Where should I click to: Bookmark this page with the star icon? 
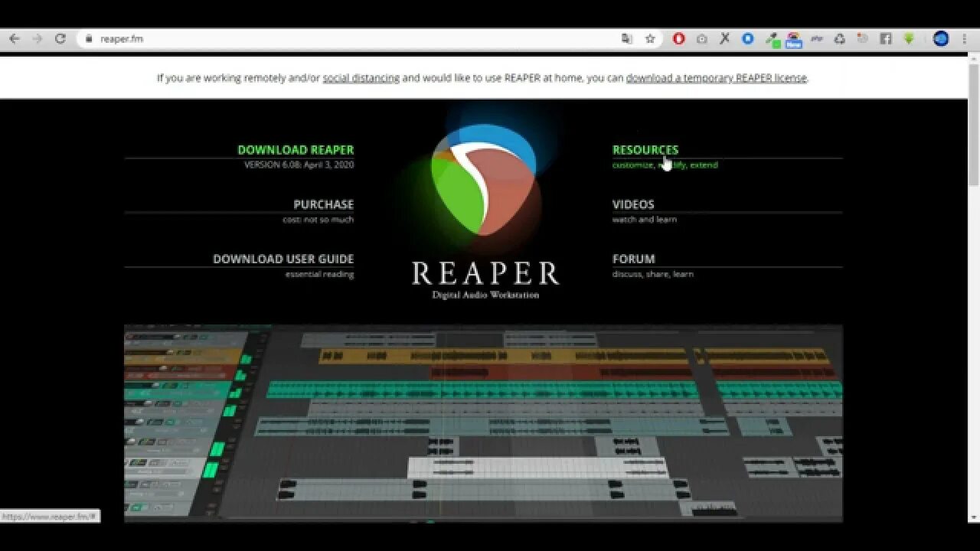pos(650,39)
